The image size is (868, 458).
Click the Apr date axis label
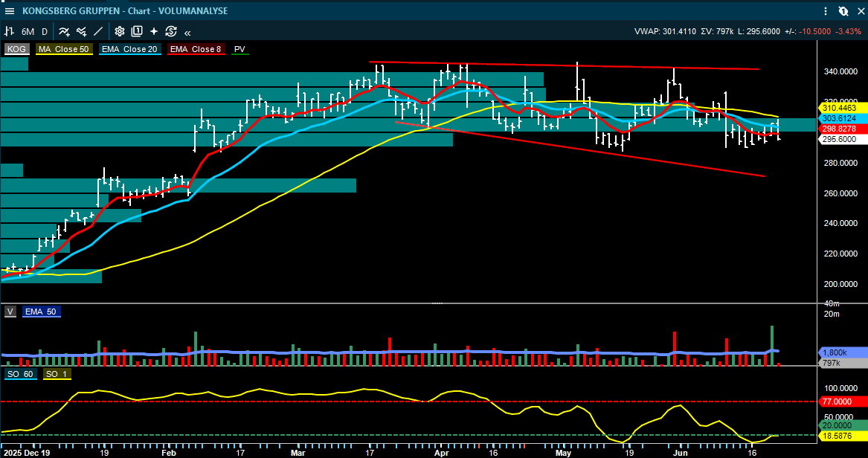click(443, 452)
